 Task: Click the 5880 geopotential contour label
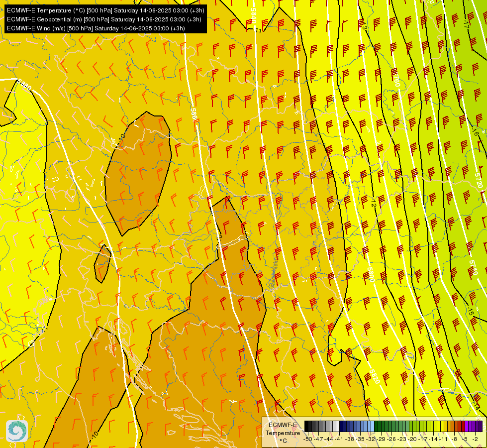[24, 85]
